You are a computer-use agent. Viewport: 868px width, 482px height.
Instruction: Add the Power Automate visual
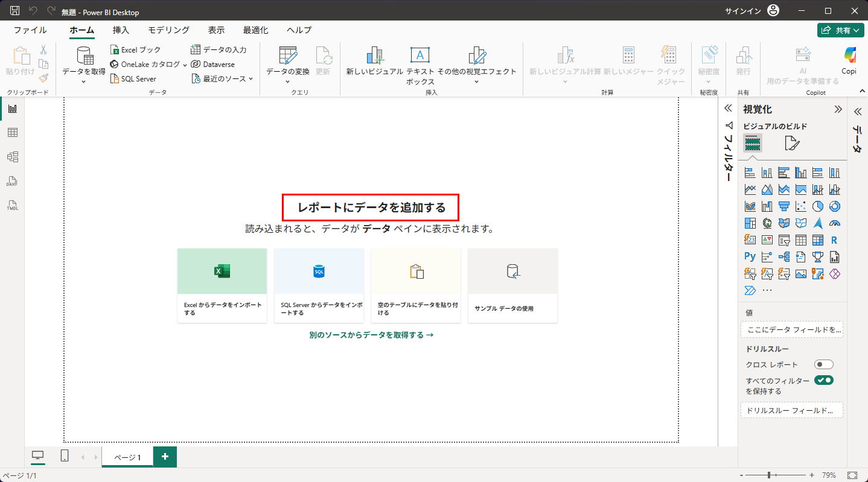(750, 291)
